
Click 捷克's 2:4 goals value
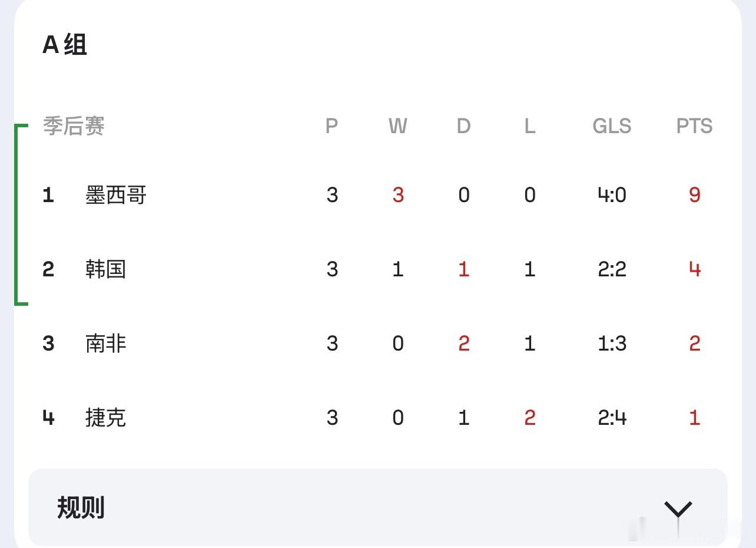(x=612, y=418)
